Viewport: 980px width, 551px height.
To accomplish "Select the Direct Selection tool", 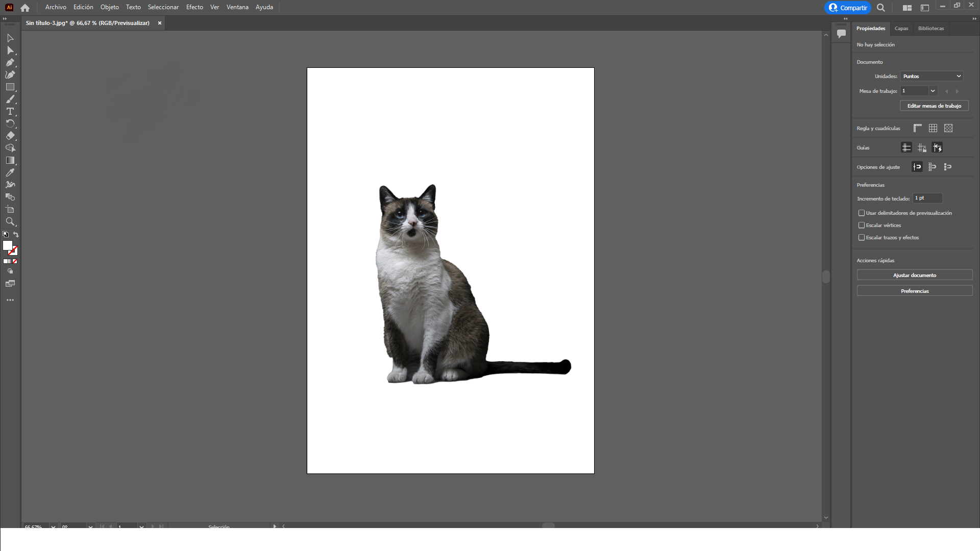I will pos(10,51).
